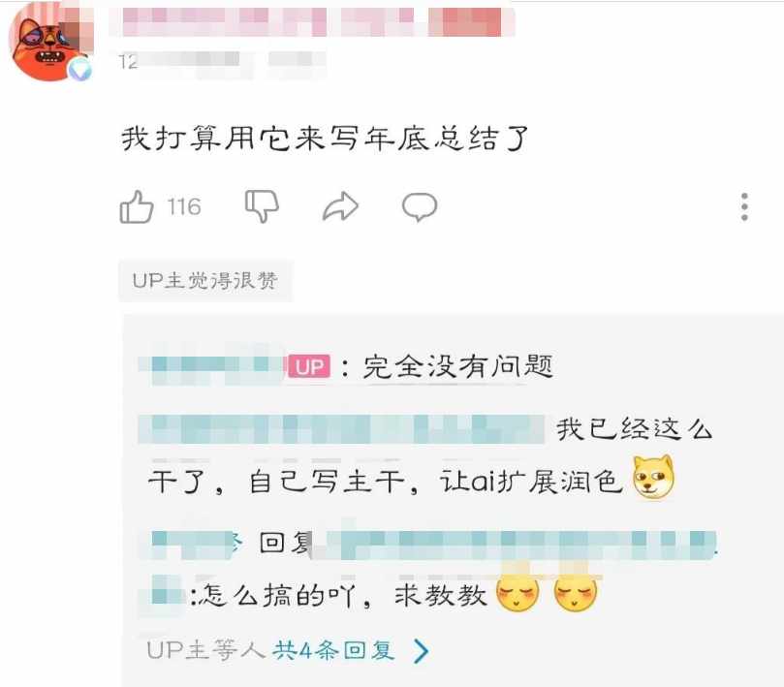Like the comment with thumbs up icon
The image size is (784, 687).
pos(137,206)
